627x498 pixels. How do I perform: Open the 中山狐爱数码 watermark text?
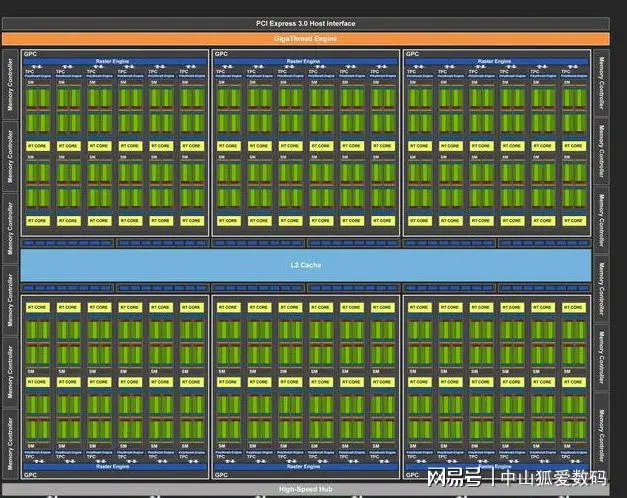558,477
